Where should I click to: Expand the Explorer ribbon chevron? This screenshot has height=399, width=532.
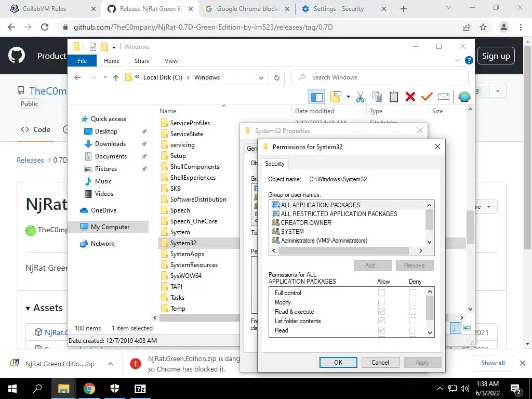[457, 60]
